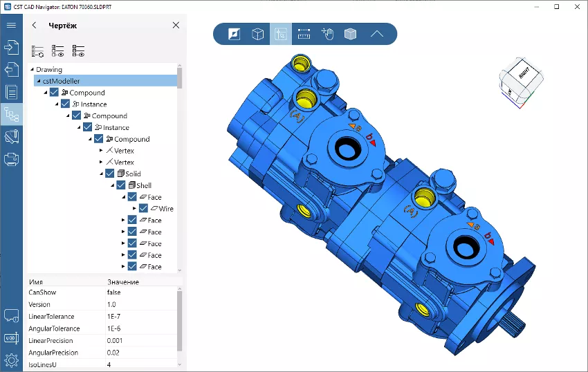This screenshot has width=588, height=372.
Task: Expand the first Vertex tree node
Action: [101, 151]
